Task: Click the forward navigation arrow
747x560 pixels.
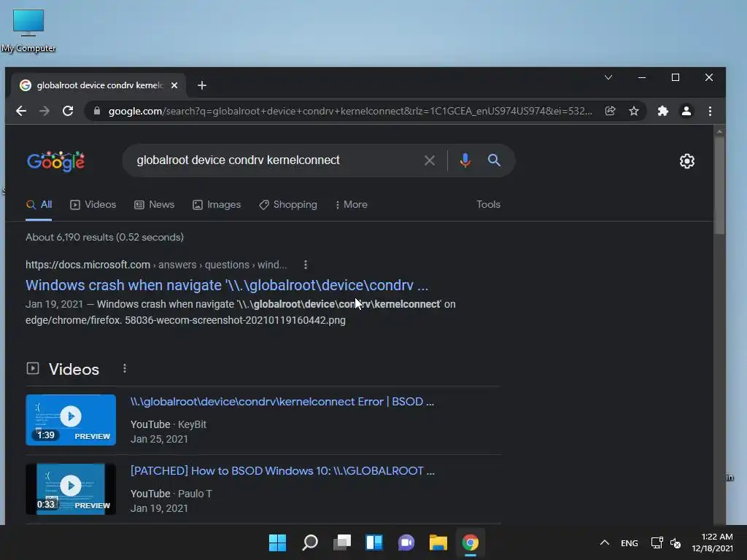Action: tap(44, 111)
